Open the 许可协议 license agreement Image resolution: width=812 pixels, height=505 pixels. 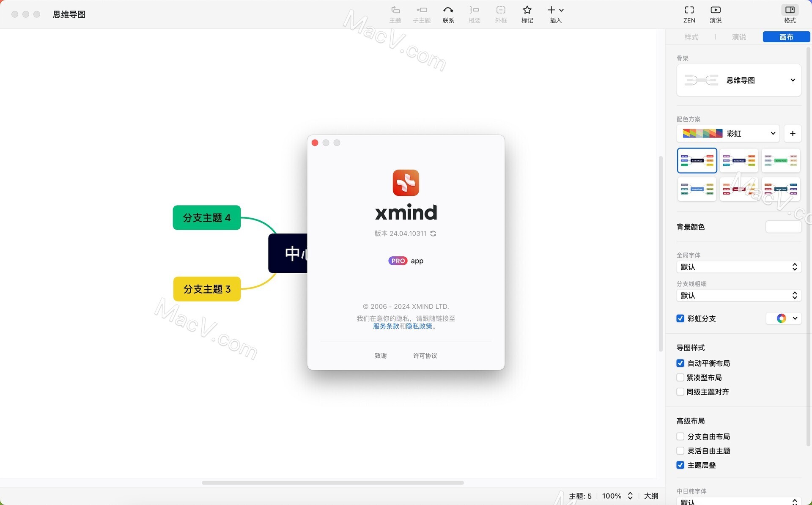tap(425, 356)
